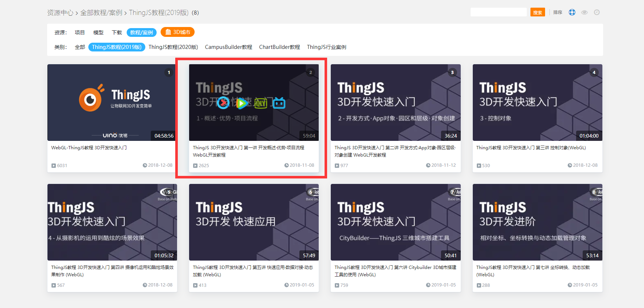The width and height of the screenshot is (644, 308).
Task: Click the 搜索 search button
Action: (x=537, y=12)
